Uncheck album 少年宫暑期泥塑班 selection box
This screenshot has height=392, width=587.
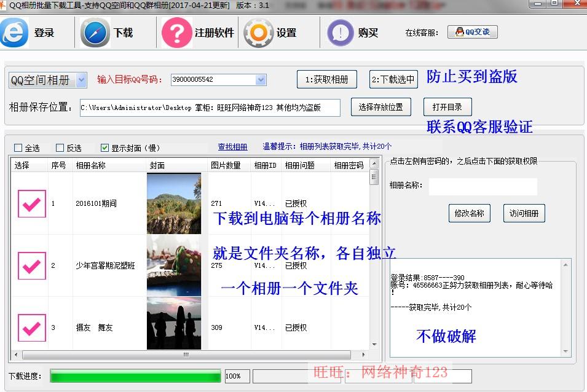click(x=32, y=265)
